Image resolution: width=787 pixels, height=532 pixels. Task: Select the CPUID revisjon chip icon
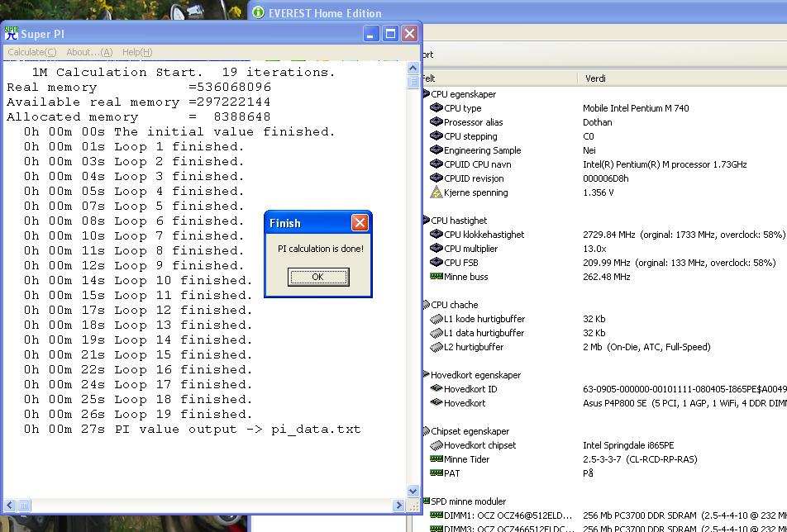(436, 178)
